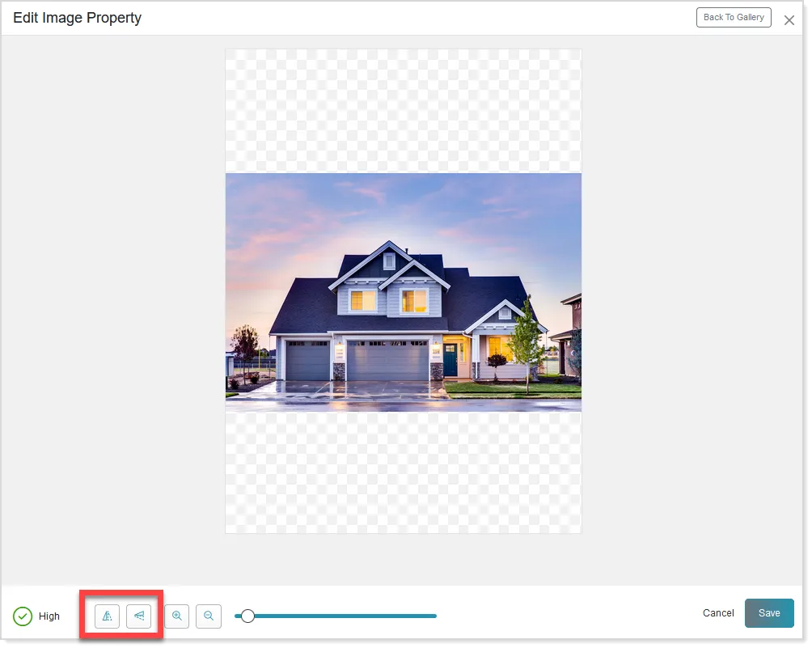Screen dimensions: 812x648
Task: Set zoom slider to maximum end
Action: (x=435, y=616)
